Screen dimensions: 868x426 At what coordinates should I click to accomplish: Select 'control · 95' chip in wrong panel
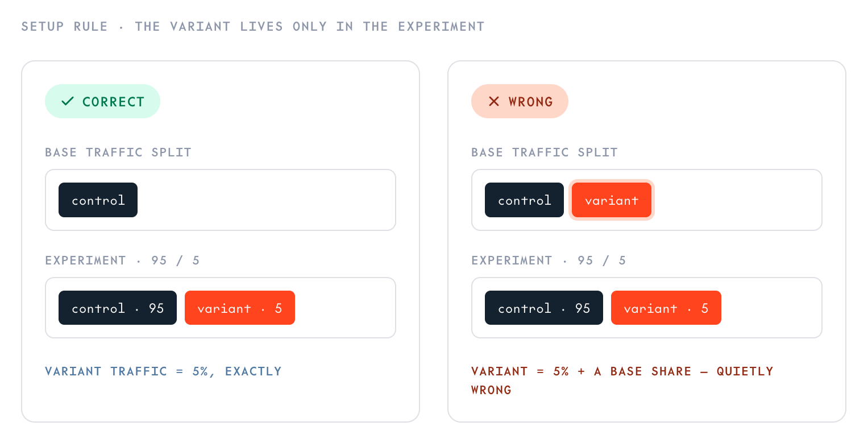544,308
